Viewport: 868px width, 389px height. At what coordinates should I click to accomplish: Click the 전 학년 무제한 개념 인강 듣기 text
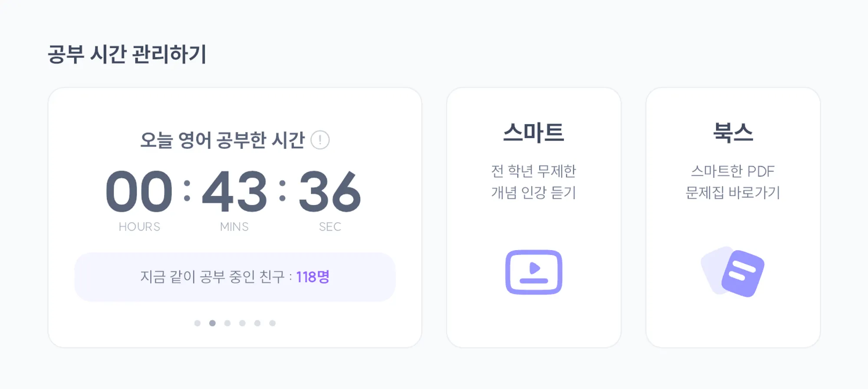coord(533,182)
